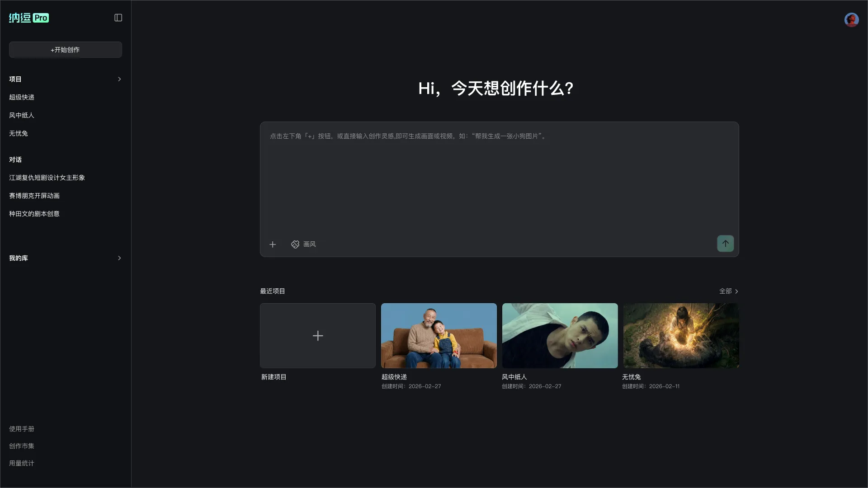Open the user avatar at top right
This screenshot has height=488, width=868.
851,19
